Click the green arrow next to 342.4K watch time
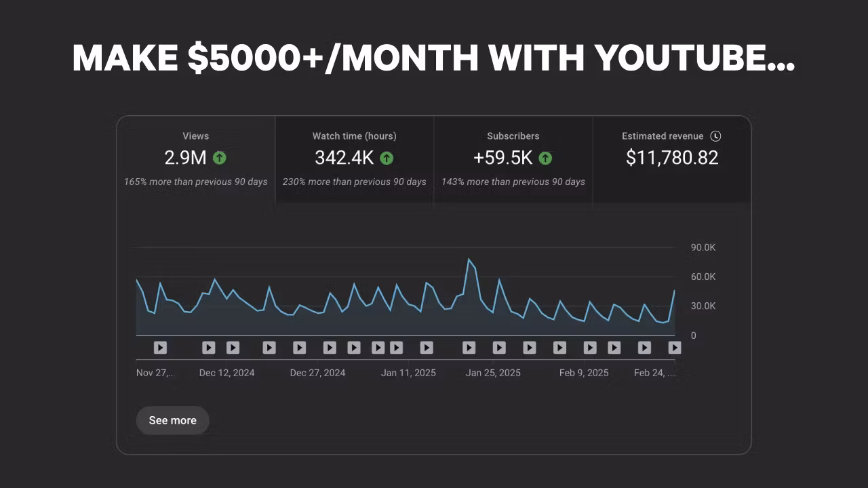 point(386,158)
